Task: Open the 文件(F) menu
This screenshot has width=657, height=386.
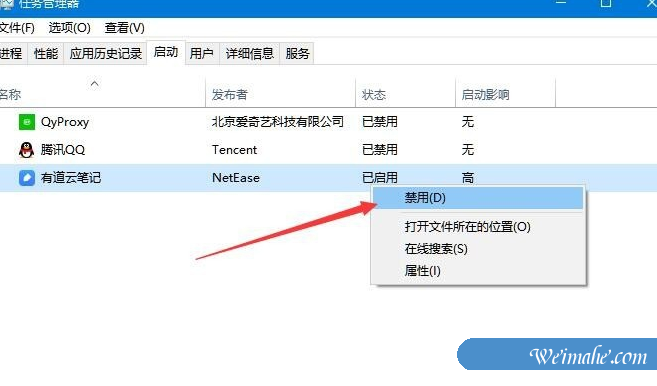Action: tap(17, 28)
